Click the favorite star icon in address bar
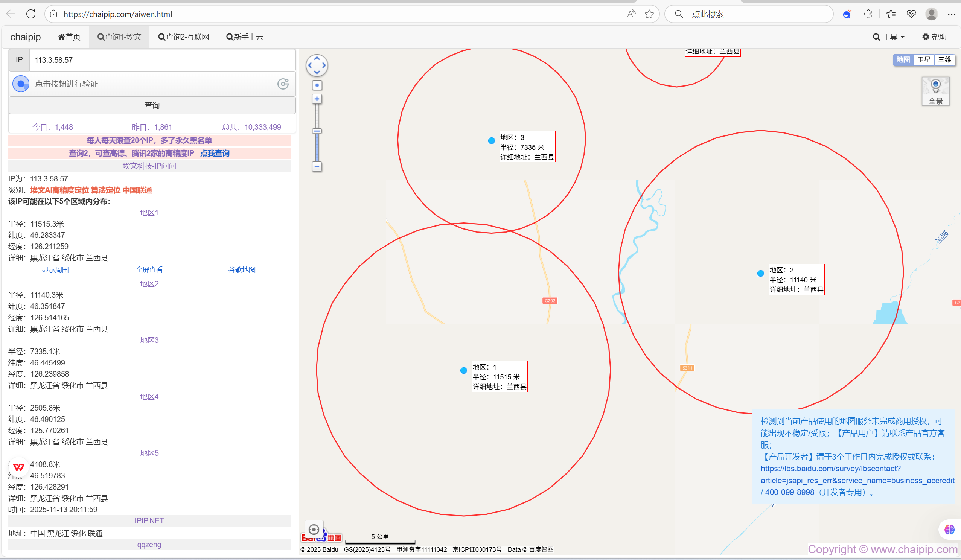 [x=649, y=14]
